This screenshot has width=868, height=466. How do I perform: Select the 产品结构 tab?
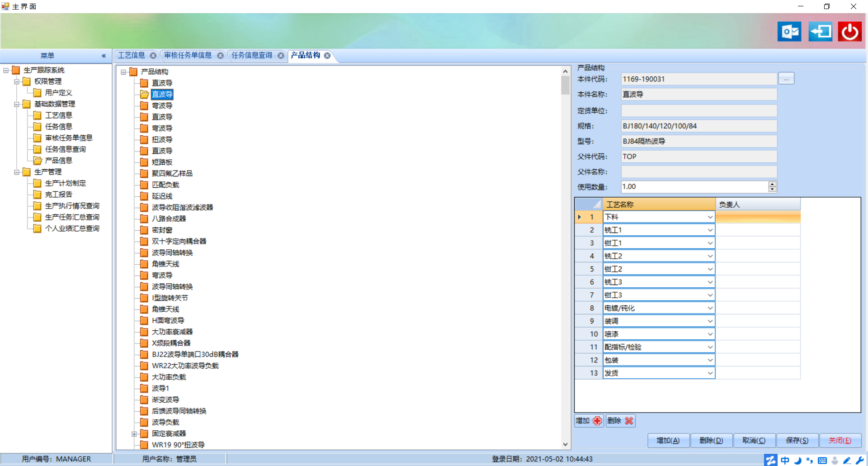[x=305, y=55]
